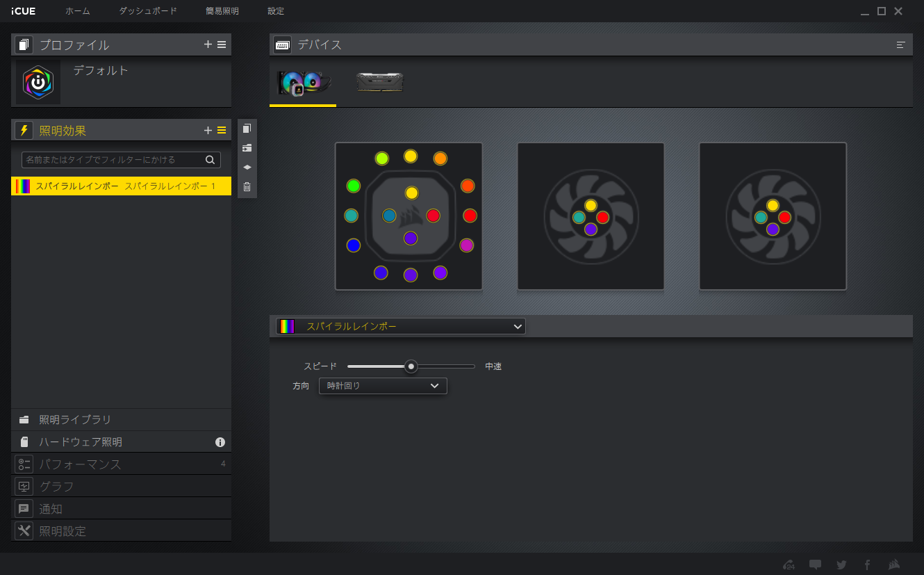Click the graph monitor icon
The width and height of the screenshot is (924, 575).
click(x=24, y=487)
